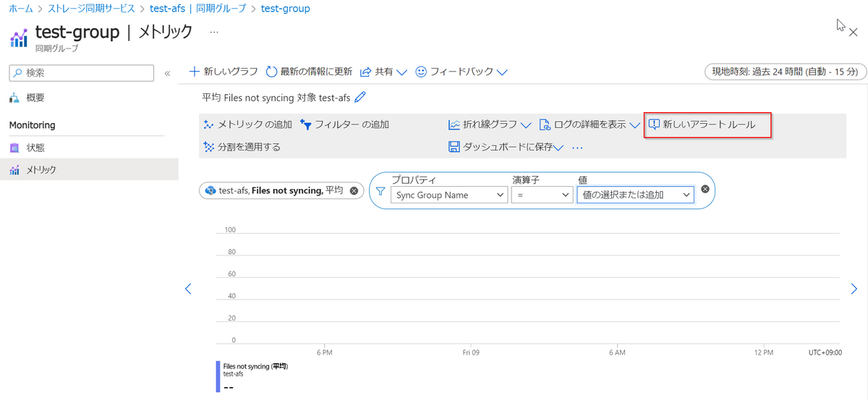Click the Monitoring section header
Screen dimensions: 868x406
point(32,125)
